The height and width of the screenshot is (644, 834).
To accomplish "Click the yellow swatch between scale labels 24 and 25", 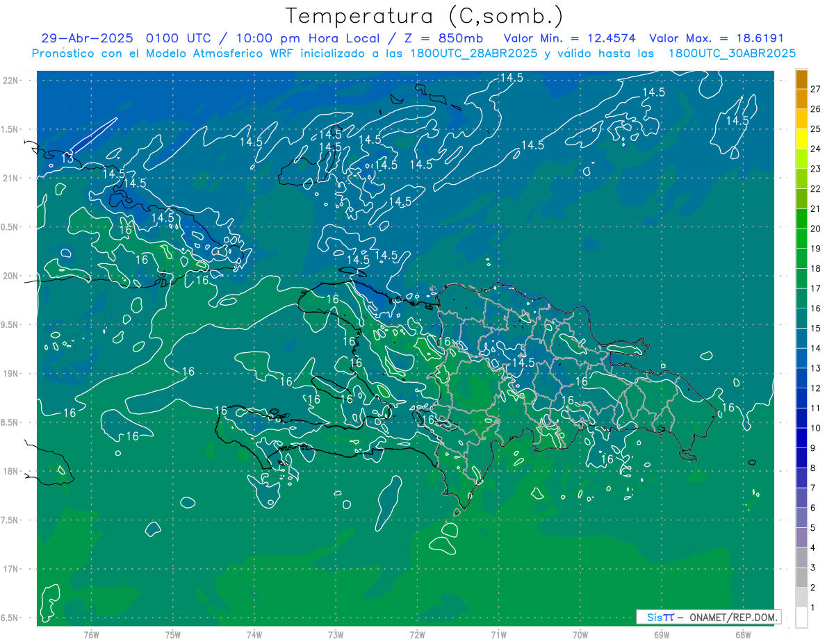I will coord(801,138).
